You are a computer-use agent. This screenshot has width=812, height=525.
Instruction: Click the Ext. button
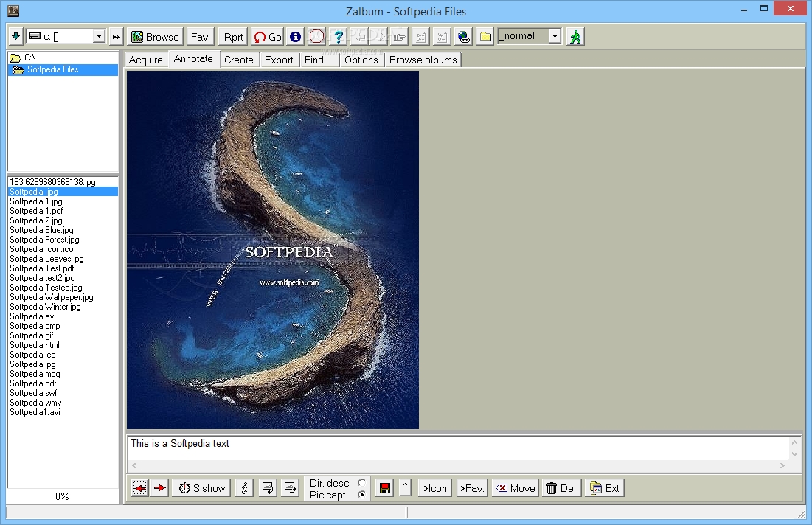pyautogui.click(x=605, y=487)
